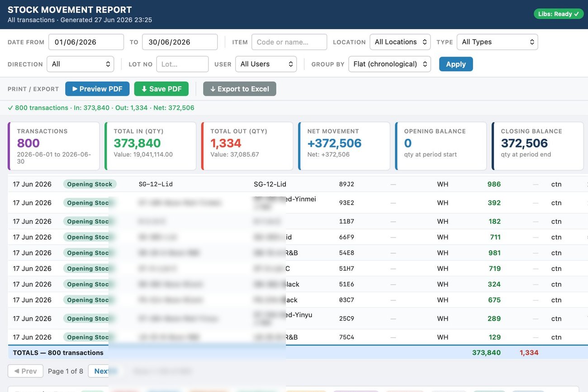Open the User dropdown showing All Users
The width and height of the screenshot is (588, 392).
[266, 64]
